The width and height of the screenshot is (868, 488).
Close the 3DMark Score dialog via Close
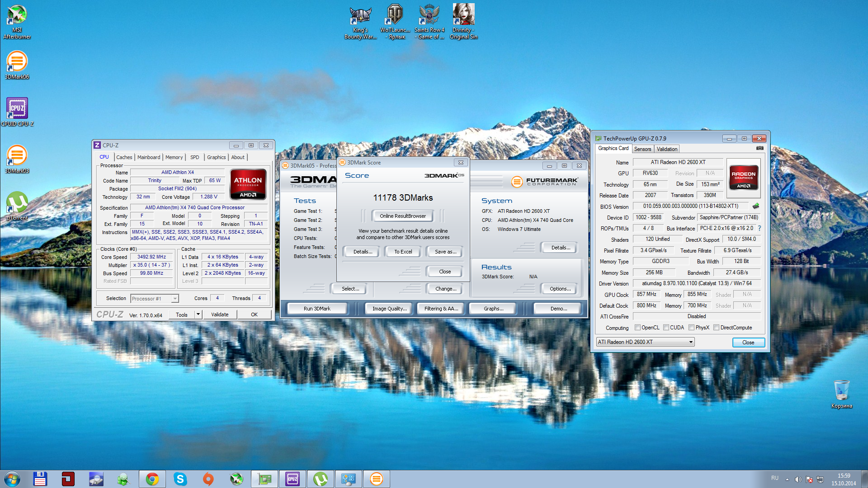(x=445, y=272)
